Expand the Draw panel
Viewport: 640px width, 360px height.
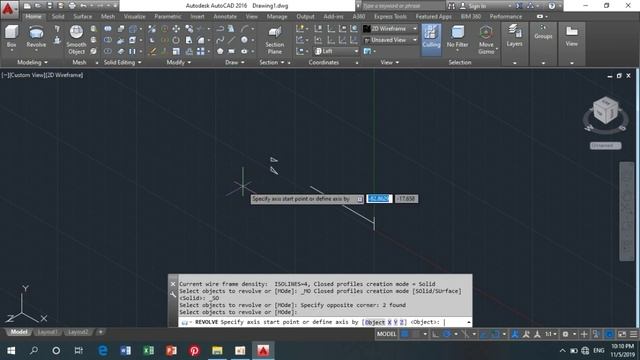(x=235, y=62)
